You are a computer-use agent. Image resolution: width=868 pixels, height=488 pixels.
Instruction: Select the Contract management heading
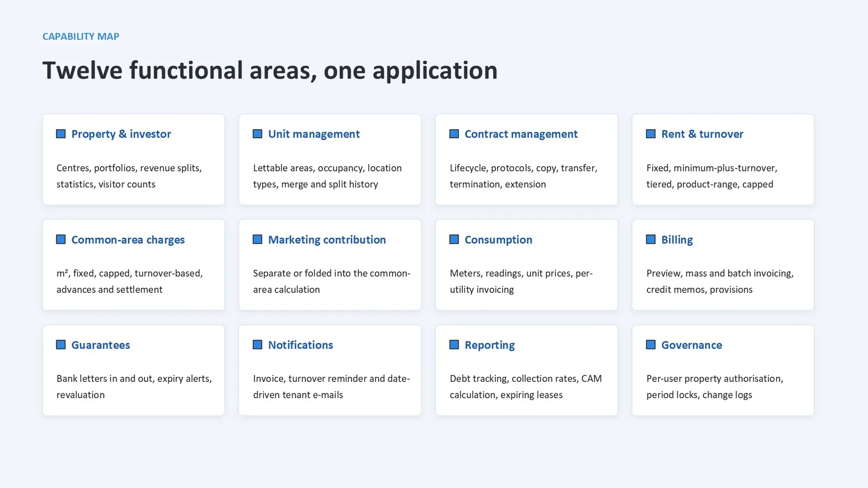(x=521, y=134)
